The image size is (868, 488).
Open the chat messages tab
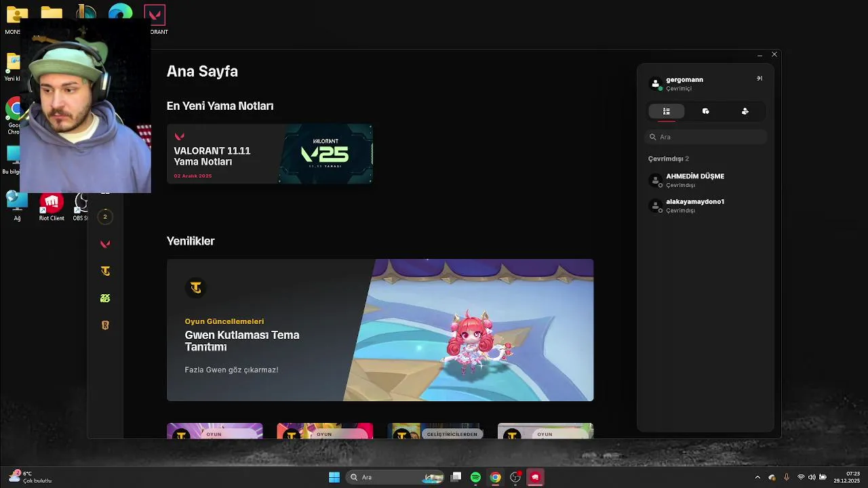(706, 111)
